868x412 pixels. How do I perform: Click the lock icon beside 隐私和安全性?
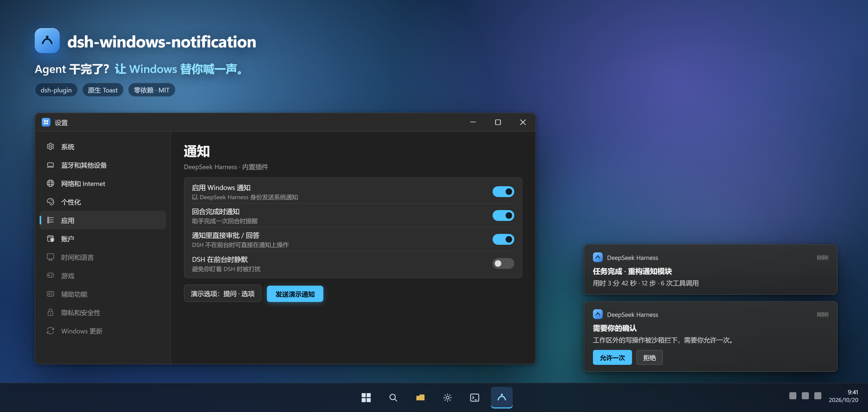click(50, 312)
